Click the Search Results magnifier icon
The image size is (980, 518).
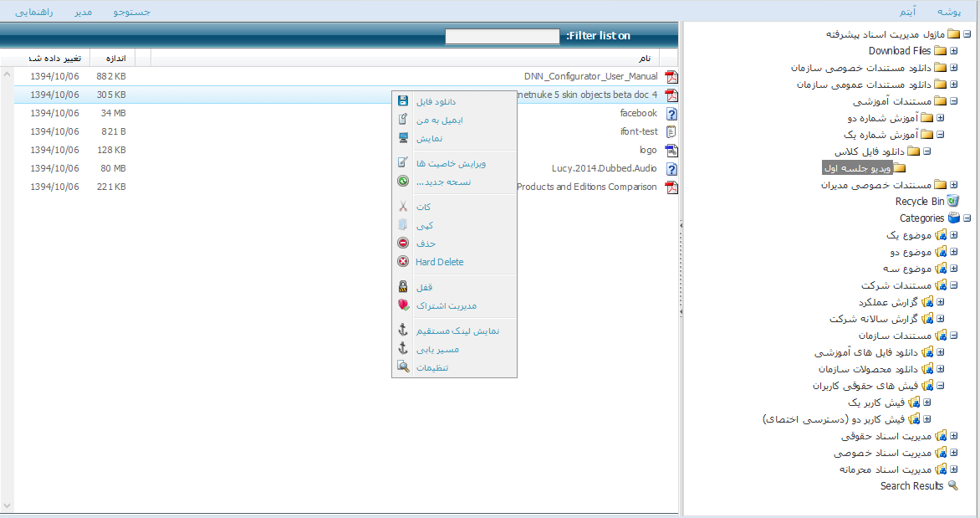[x=952, y=486]
